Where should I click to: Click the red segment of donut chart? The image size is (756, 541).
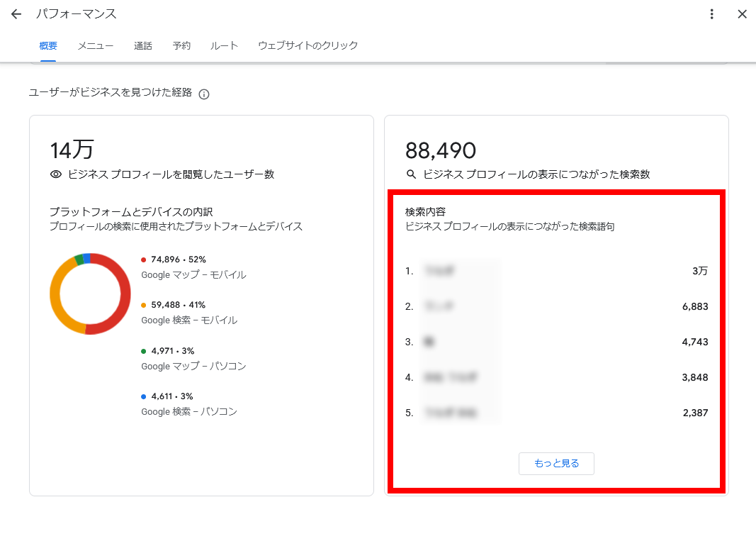coord(123,298)
